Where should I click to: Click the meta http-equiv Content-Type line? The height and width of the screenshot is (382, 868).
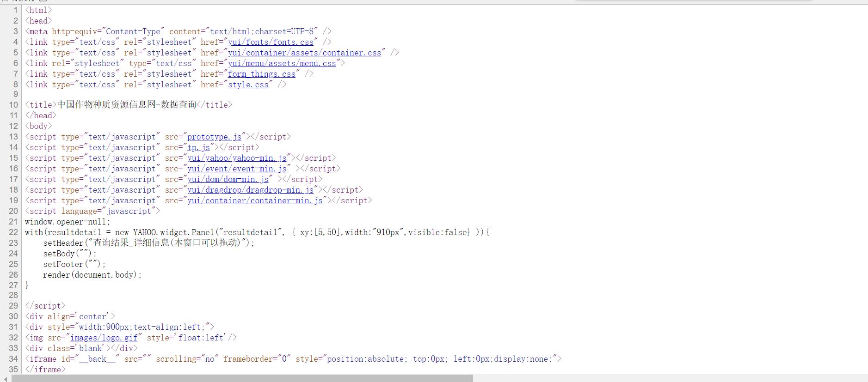point(178,31)
